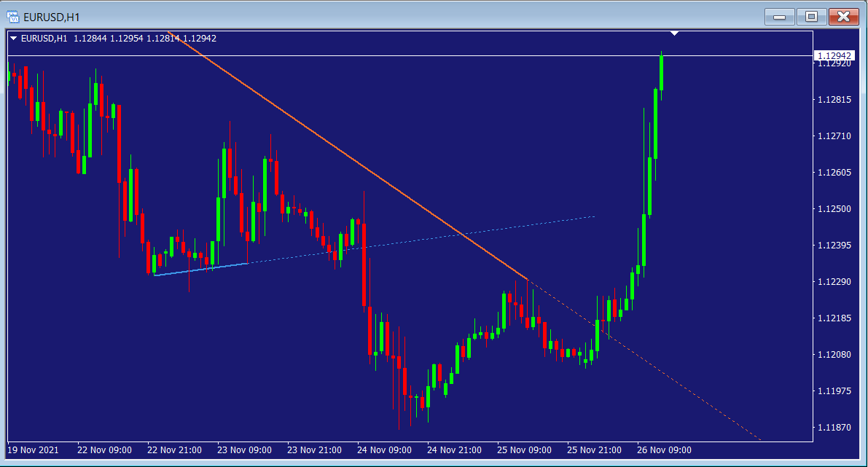The height and width of the screenshot is (467, 868).
Task: Click the 26 Nov 09:00 time axis label
Action: click(x=664, y=450)
